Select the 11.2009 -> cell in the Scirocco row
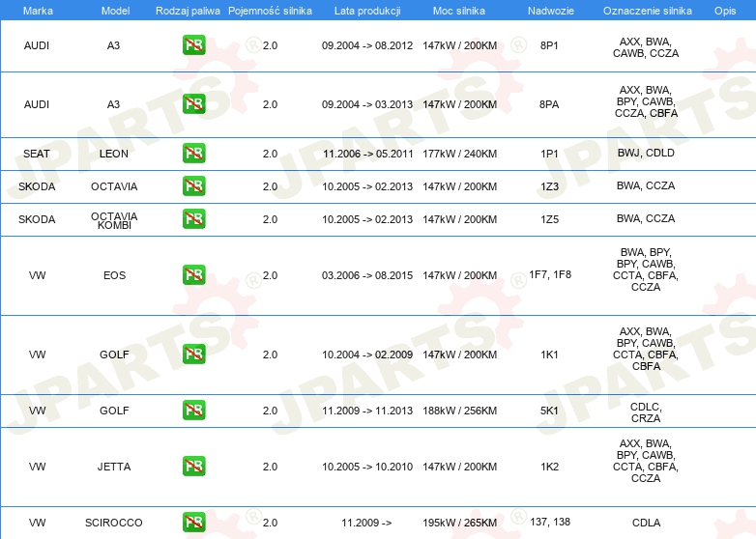Image resolution: width=756 pixels, height=539 pixels. tap(367, 523)
